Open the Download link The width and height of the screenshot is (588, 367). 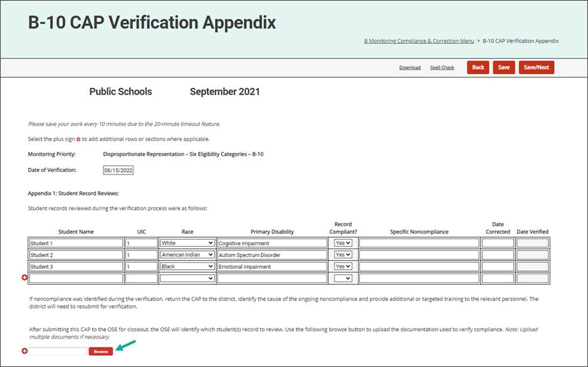[410, 68]
